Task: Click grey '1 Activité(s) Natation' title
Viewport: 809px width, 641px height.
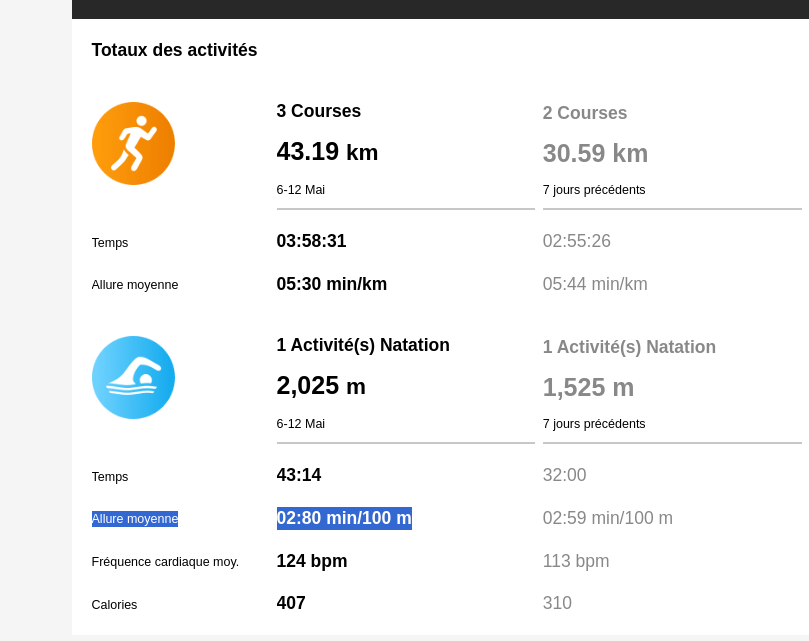Action: pos(629,347)
